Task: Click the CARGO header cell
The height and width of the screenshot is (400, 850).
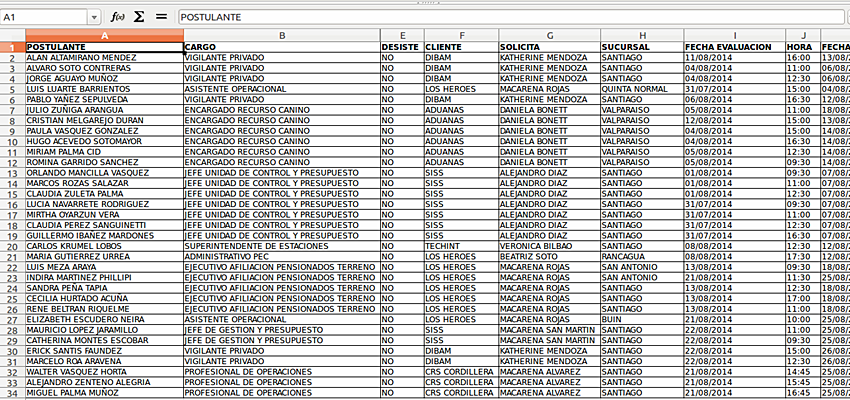Action: click(281, 47)
